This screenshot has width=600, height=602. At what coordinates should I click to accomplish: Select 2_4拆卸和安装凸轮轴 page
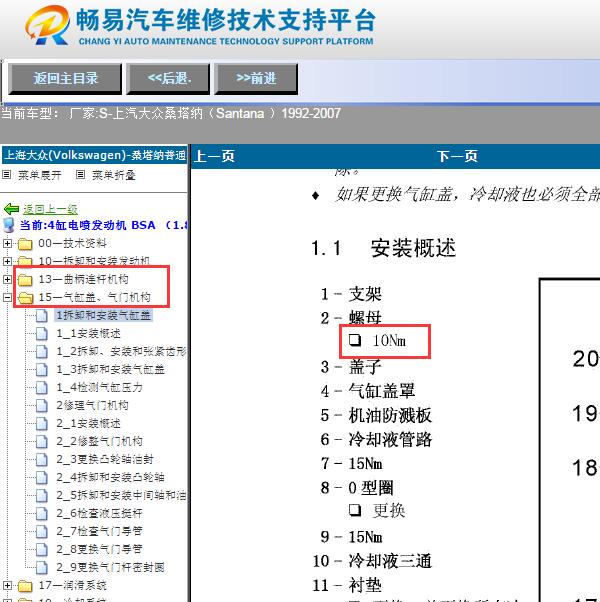(111, 477)
